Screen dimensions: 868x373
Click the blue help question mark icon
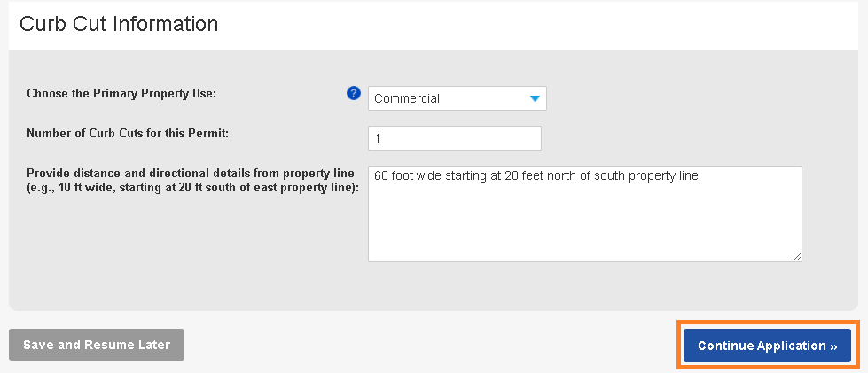pos(354,93)
